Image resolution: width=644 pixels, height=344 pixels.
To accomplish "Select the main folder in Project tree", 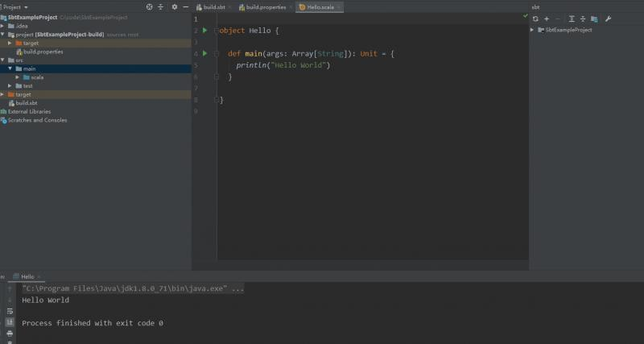I will (x=29, y=68).
